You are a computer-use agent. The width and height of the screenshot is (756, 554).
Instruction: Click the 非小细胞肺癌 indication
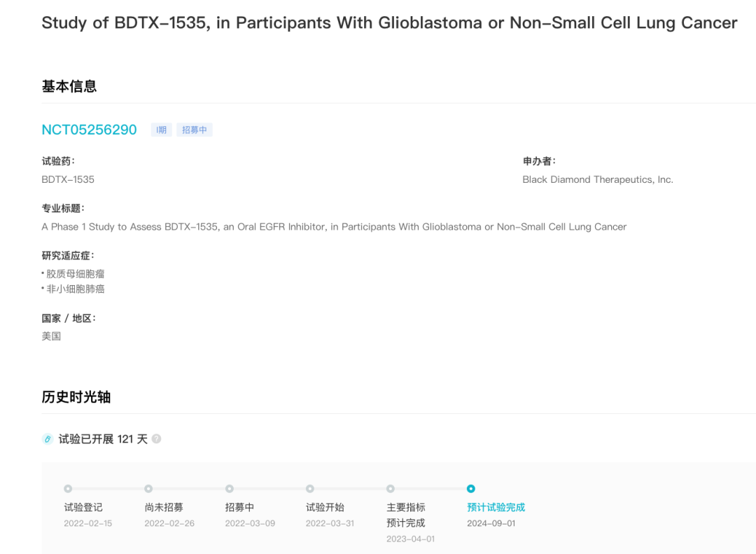click(x=76, y=289)
